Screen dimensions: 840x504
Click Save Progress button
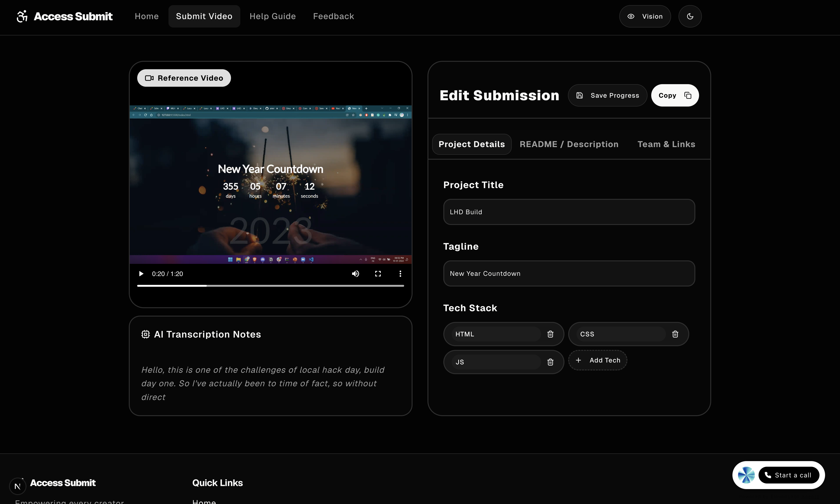coord(607,95)
